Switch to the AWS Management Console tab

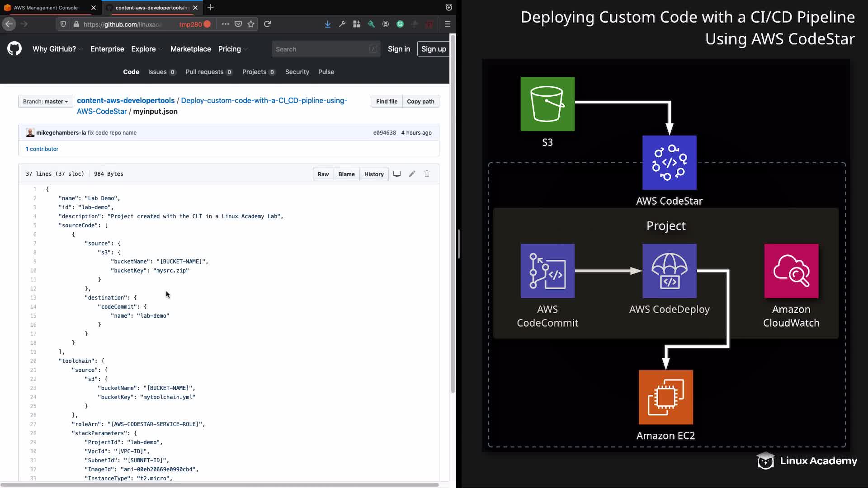(46, 8)
